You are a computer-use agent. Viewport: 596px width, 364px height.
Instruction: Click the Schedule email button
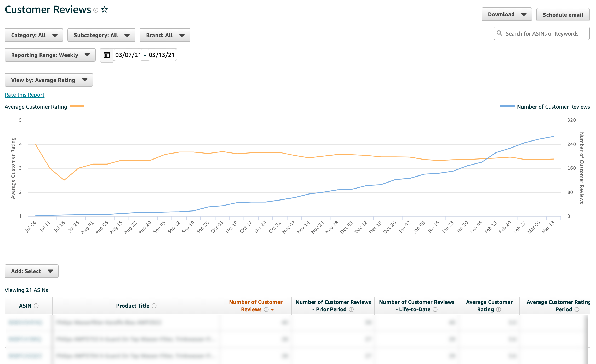[563, 15]
